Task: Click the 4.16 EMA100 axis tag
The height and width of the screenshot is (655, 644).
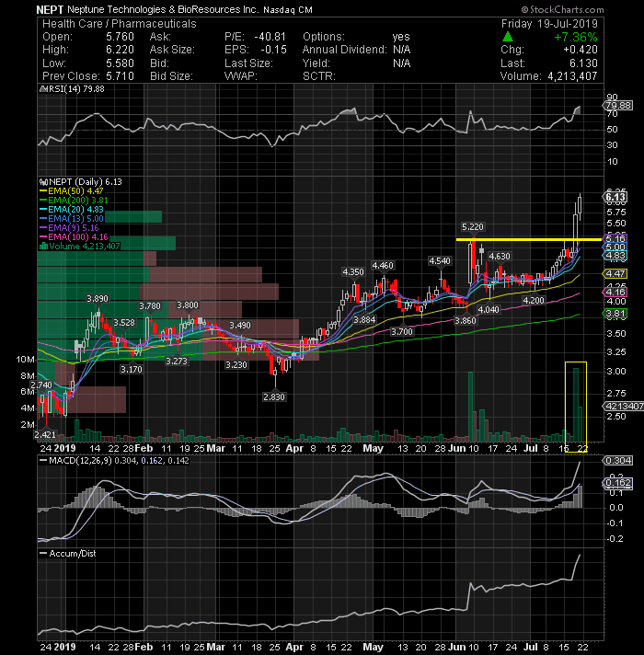Action: point(615,292)
